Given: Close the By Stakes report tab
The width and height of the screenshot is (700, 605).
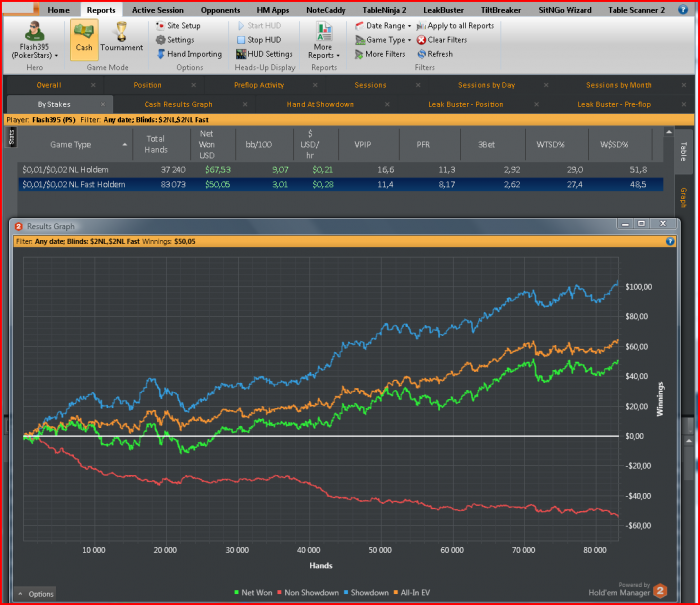Looking at the screenshot, I should 103,104.
